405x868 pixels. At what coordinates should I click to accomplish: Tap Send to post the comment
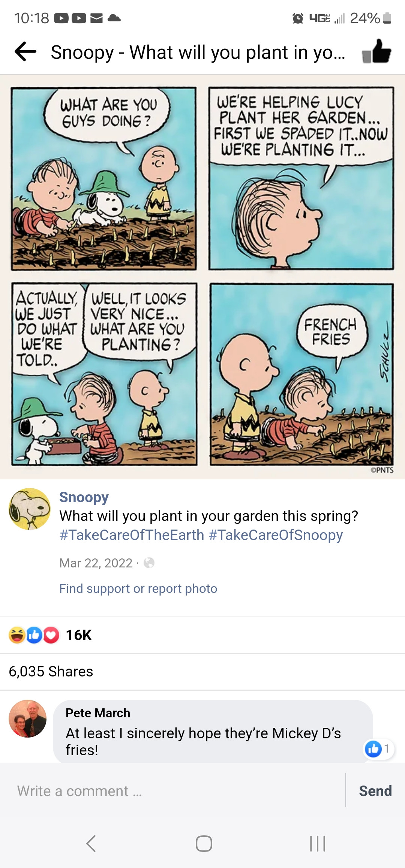(375, 791)
